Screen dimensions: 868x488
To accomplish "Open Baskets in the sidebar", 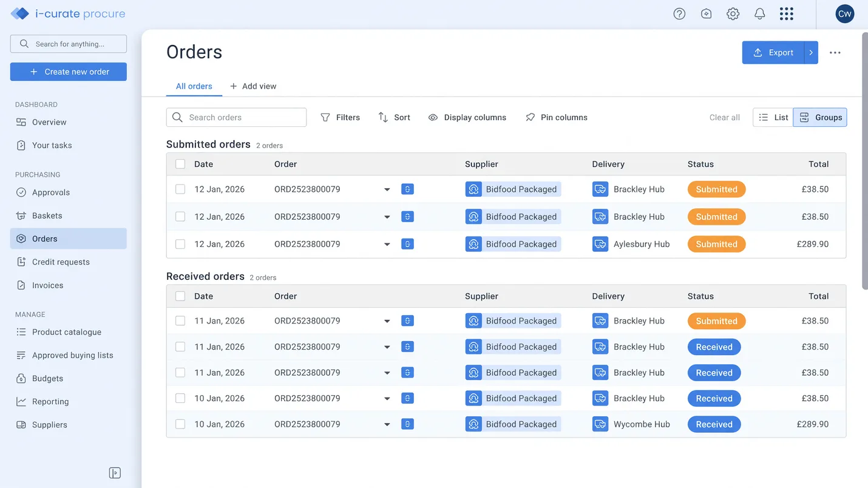I will [68, 215].
